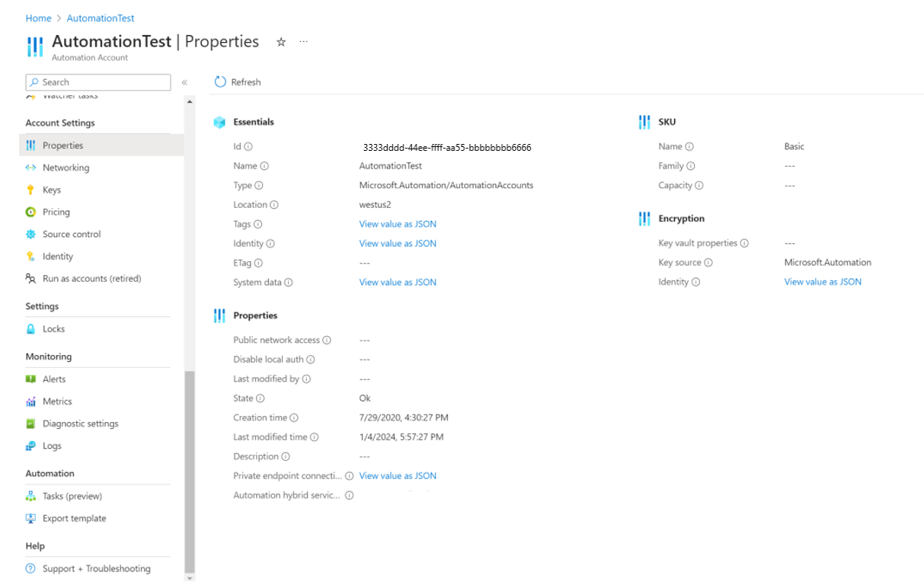924x582 pixels.
Task: Open the Locks padlock icon
Action: coord(30,329)
